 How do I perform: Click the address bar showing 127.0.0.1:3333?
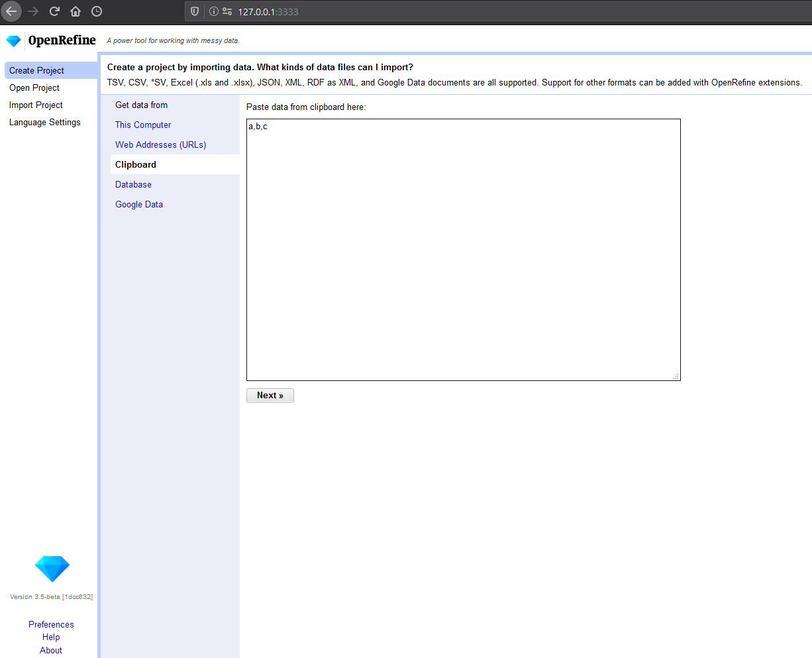[498, 11]
